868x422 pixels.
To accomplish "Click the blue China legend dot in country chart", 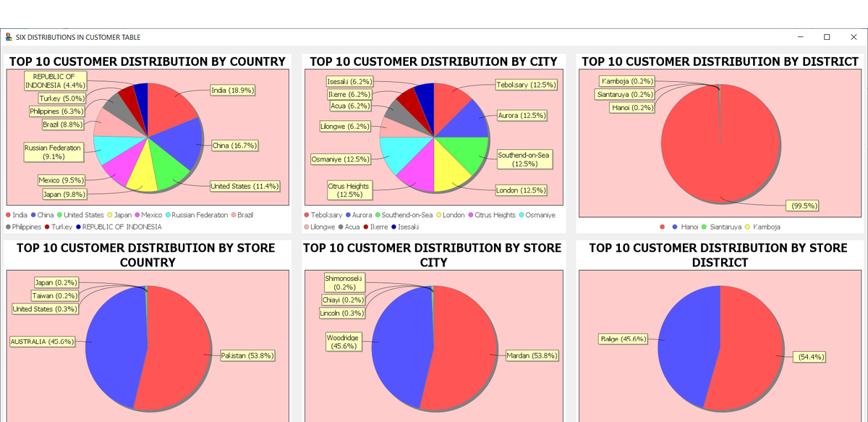I will (33, 215).
